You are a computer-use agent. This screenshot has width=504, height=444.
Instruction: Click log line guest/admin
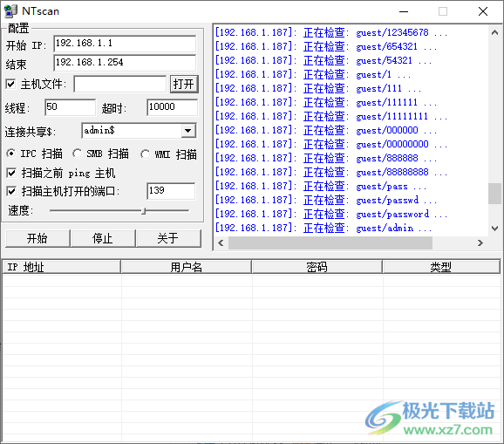pyautogui.click(x=324, y=229)
